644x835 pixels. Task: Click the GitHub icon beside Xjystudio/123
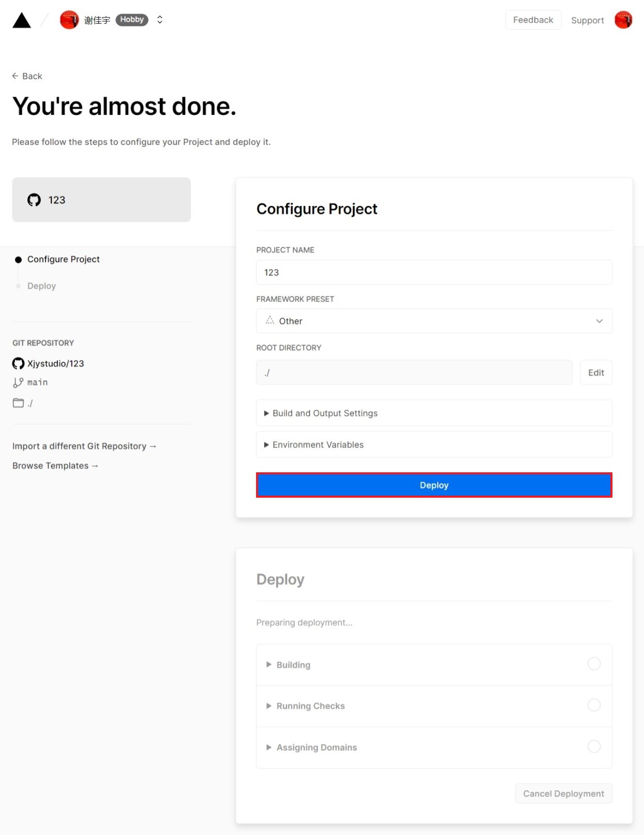(18, 364)
